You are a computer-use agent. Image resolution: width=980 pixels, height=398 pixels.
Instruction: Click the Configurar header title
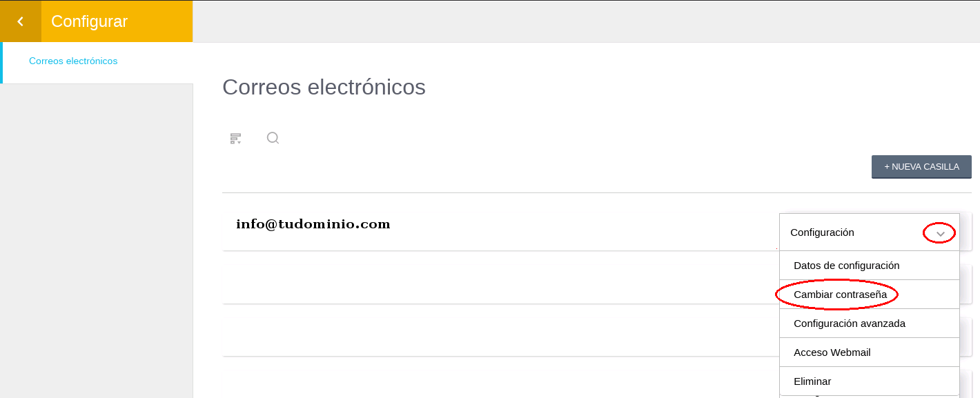point(89,21)
